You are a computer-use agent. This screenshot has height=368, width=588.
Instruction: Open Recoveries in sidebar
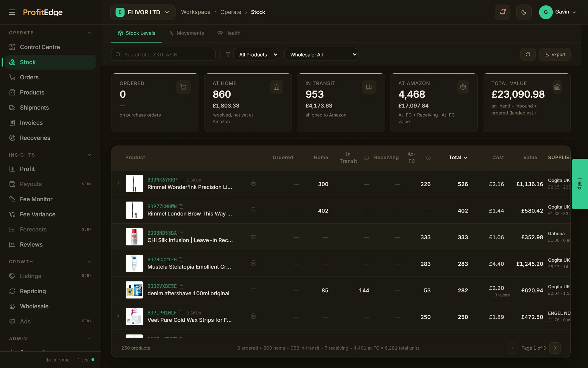pyautogui.click(x=50, y=138)
